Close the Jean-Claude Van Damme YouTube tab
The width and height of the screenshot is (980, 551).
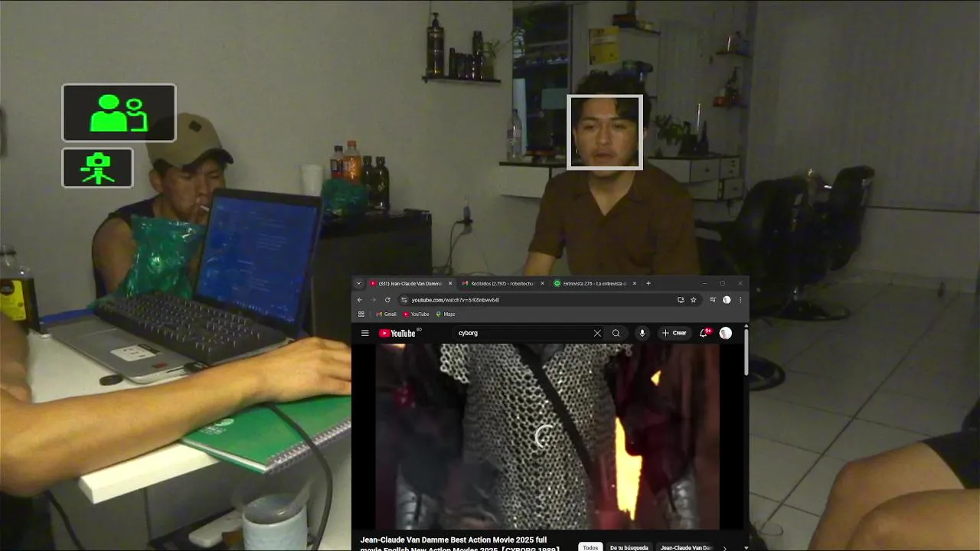tap(450, 284)
